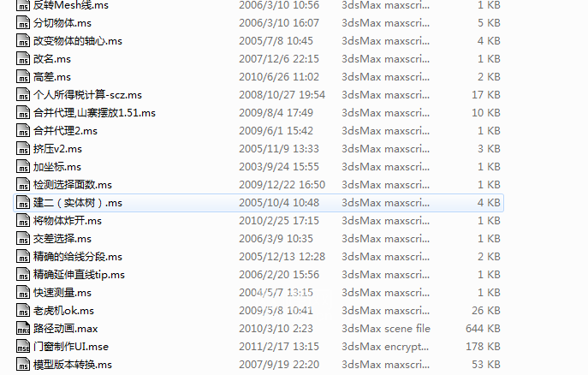Viewport: 588px width, 375px height.
Task: Select 合并代理,山寨摆放1.51.ms in the list
Action: click(94, 113)
